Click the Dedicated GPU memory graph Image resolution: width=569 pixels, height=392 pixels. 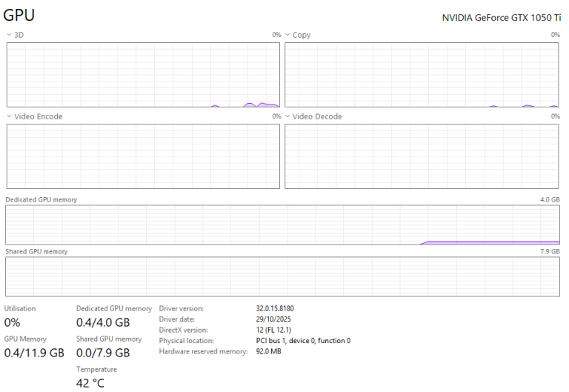282,225
